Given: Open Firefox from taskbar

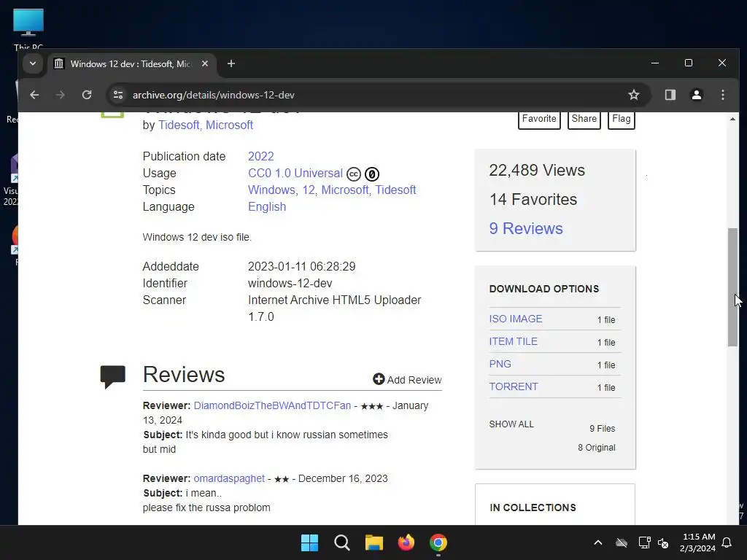Looking at the screenshot, I should click(x=406, y=542).
